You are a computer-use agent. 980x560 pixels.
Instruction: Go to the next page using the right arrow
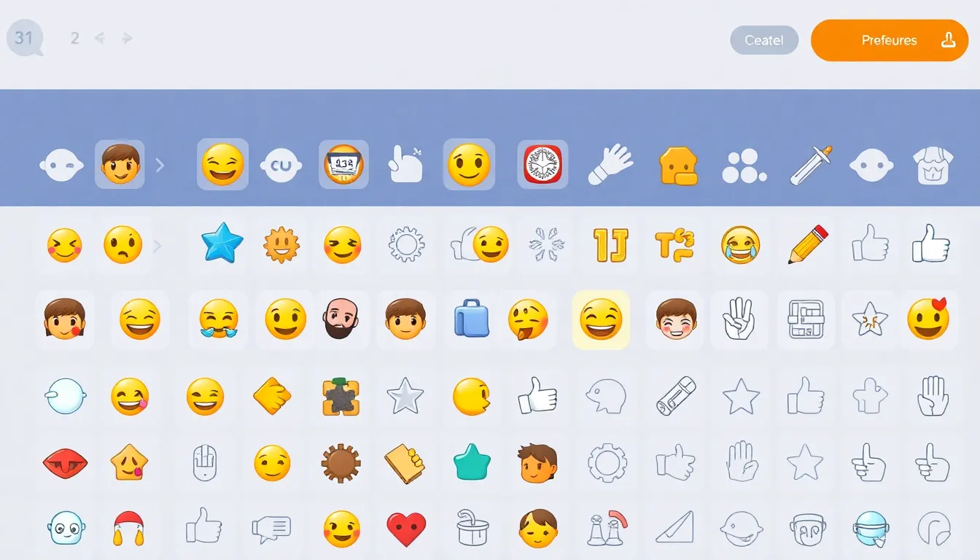tap(127, 38)
